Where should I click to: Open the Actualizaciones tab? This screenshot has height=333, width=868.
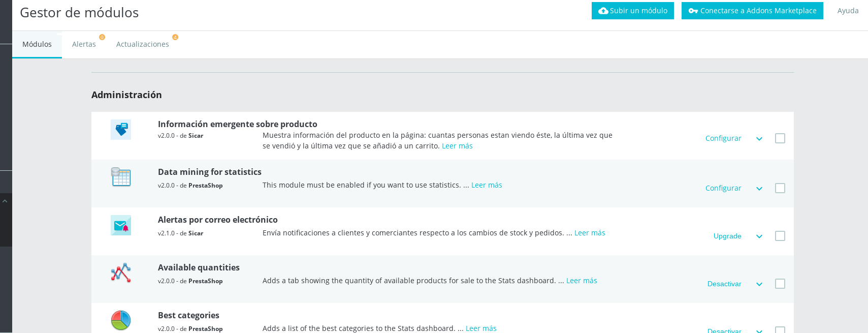pyautogui.click(x=142, y=44)
